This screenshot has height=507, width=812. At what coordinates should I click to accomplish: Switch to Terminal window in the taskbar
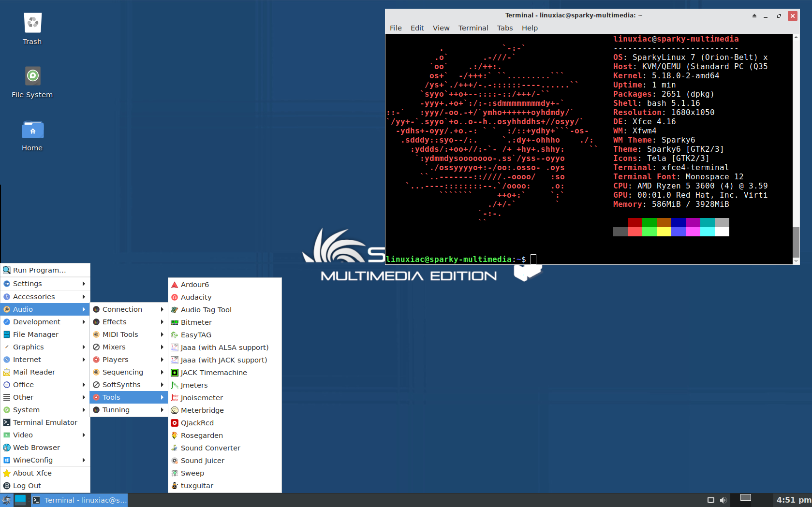click(x=80, y=500)
